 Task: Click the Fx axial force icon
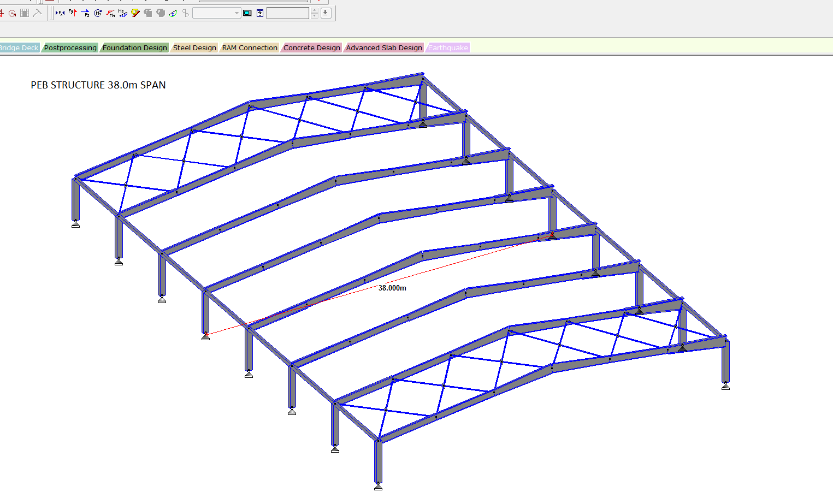(x=60, y=13)
